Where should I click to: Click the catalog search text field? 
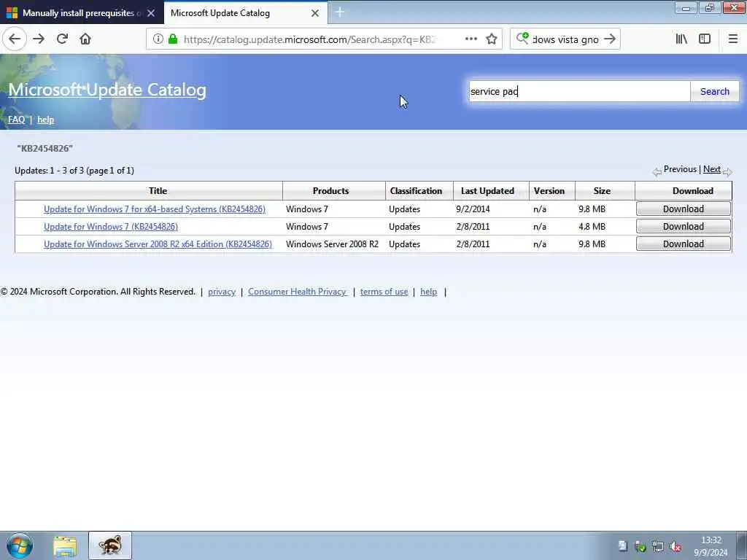click(579, 91)
